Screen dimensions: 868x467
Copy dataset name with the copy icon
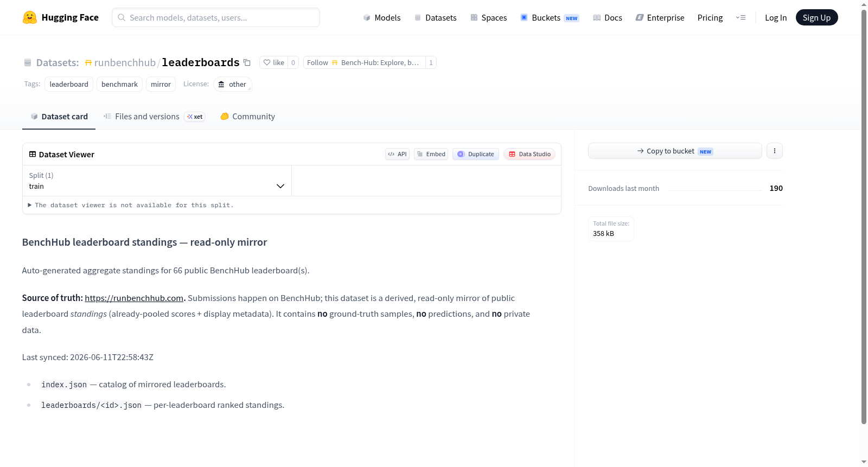tap(247, 62)
